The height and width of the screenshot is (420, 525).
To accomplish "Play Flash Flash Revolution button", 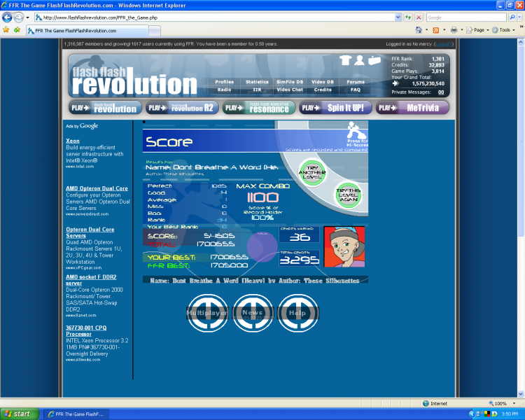I will (x=105, y=108).
